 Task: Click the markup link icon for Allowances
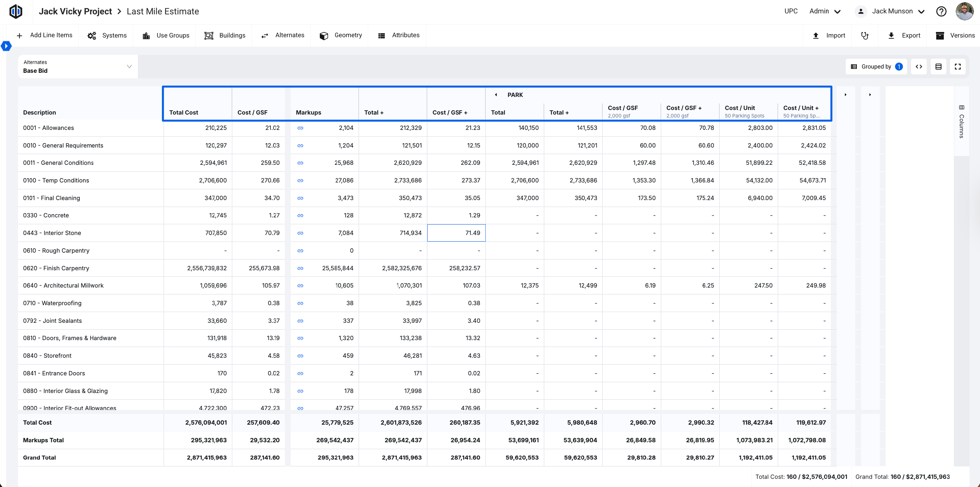click(x=300, y=128)
